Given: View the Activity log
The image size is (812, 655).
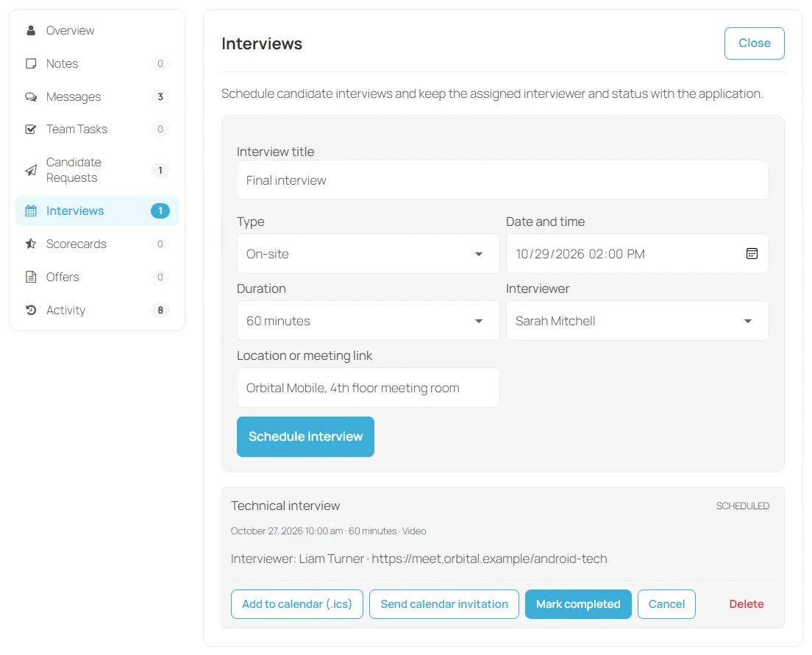Looking at the screenshot, I should [x=97, y=310].
